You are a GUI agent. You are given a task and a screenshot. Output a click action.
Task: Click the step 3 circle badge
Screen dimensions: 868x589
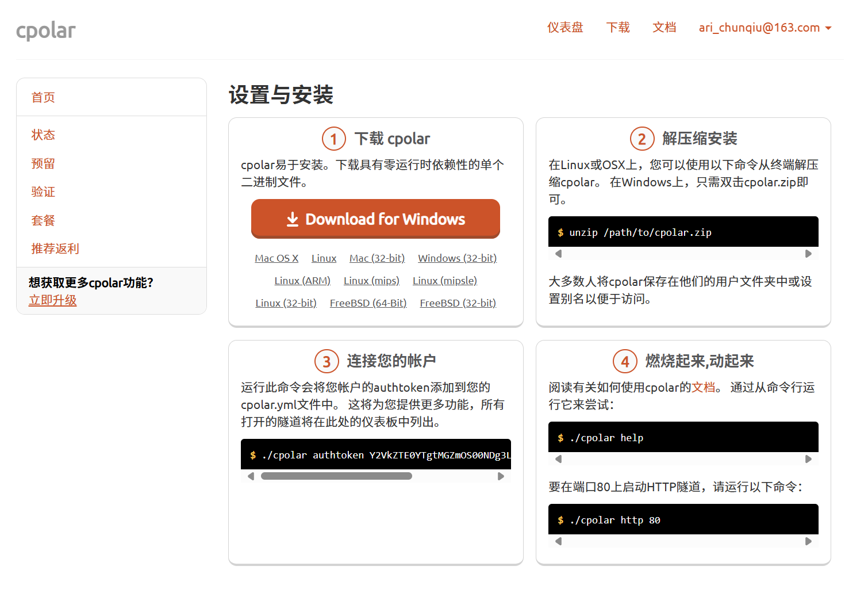point(327,361)
